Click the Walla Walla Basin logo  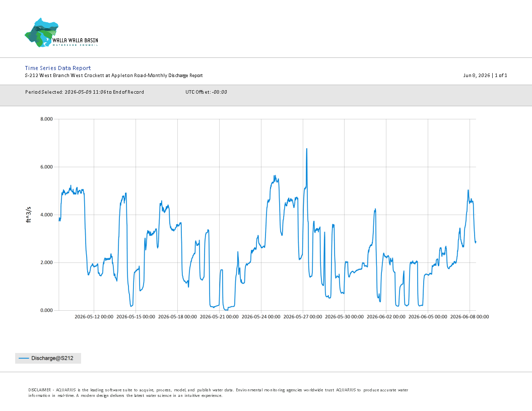[x=61, y=33]
